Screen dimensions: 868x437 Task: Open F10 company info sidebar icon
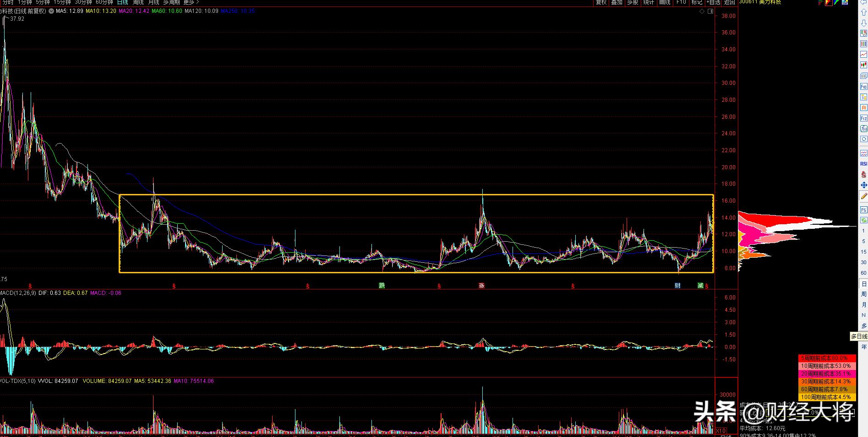[863, 87]
